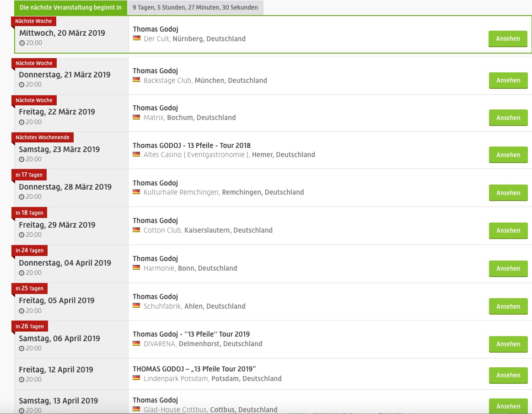The image size is (532, 414).
Task: Open Thomas Godoj event at Kulturhalle Remchingen
Action: 155,183
